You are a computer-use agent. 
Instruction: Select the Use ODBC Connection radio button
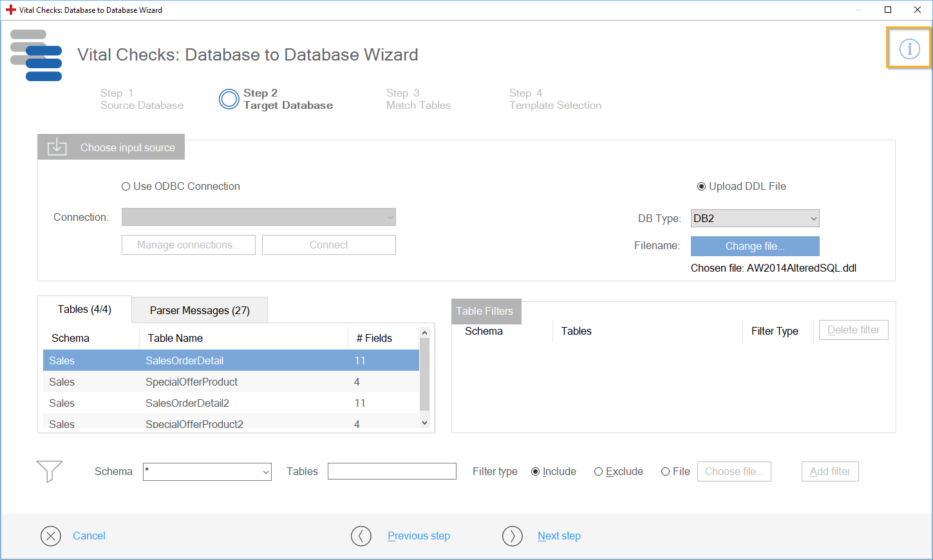coord(126,187)
